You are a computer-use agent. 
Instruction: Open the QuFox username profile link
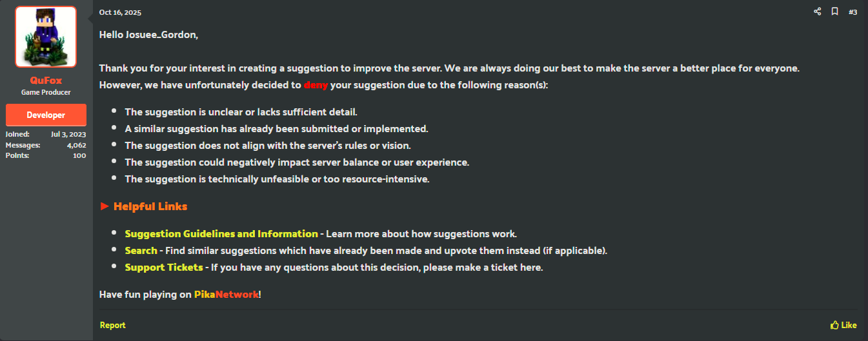pyautogui.click(x=45, y=81)
